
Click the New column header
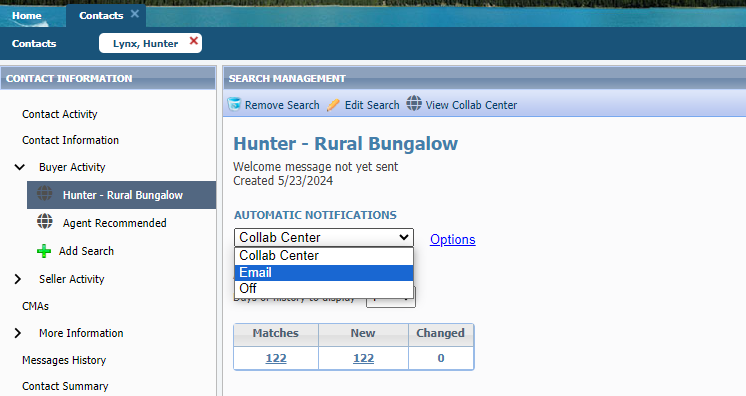363,333
